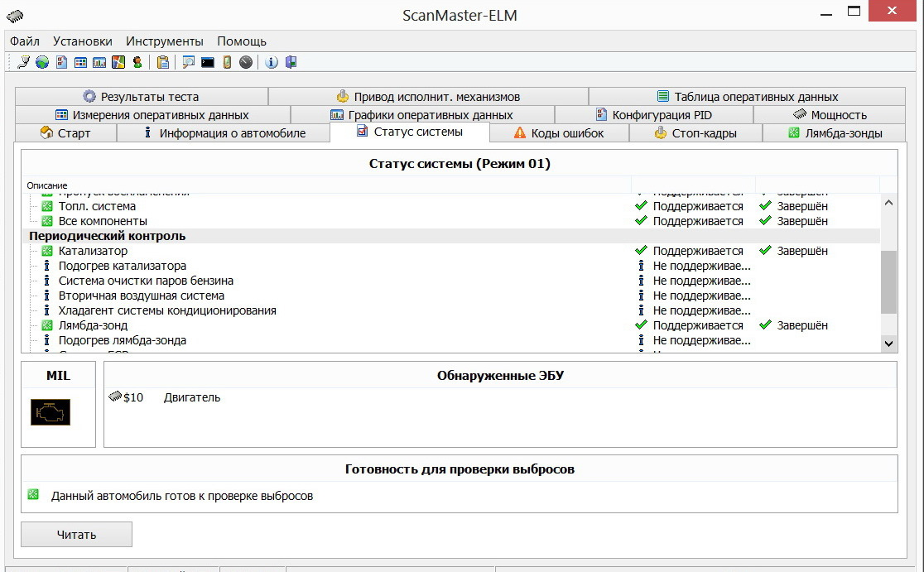Open the terminal console toolbar icon

[x=208, y=62]
